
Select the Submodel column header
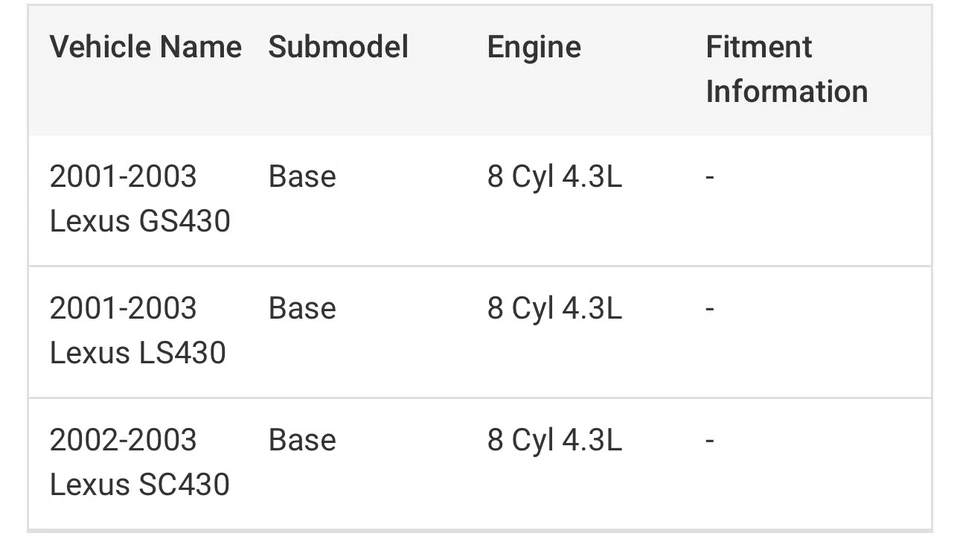click(x=338, y=47)
